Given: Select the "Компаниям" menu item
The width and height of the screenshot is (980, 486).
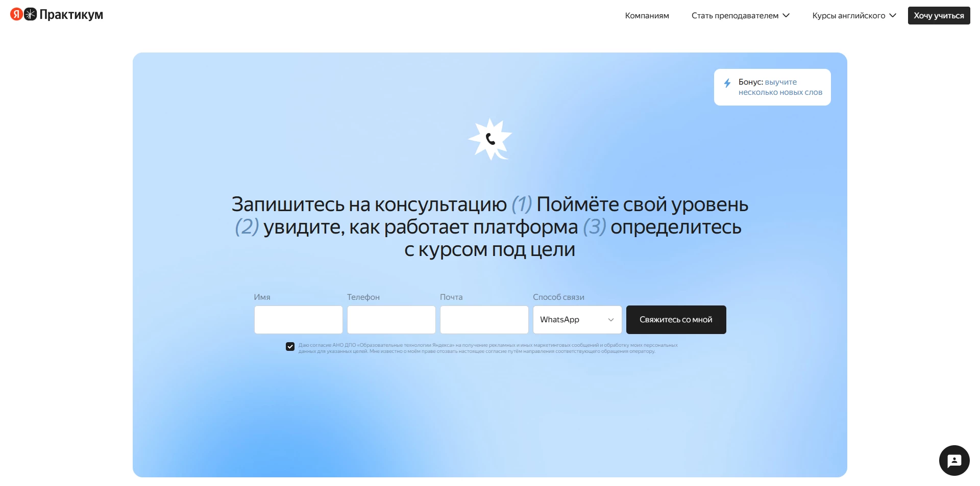Looking at the screenshot, I should pos(647,15).
